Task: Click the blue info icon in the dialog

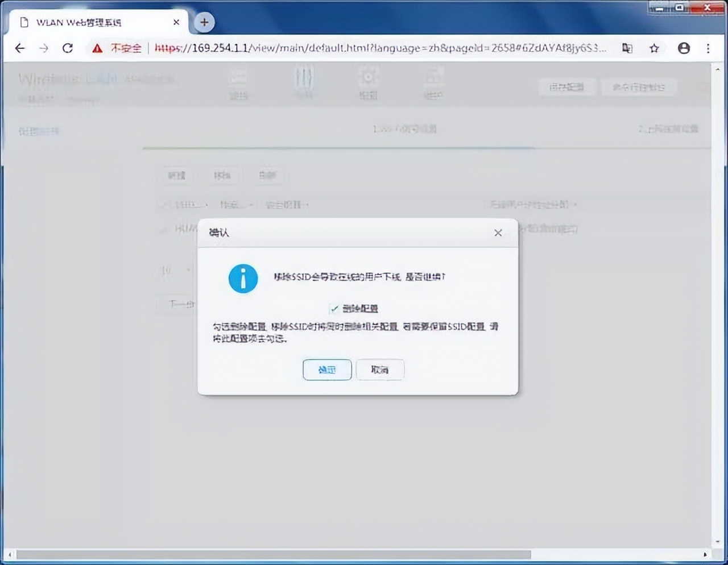Action: point(243,279)
